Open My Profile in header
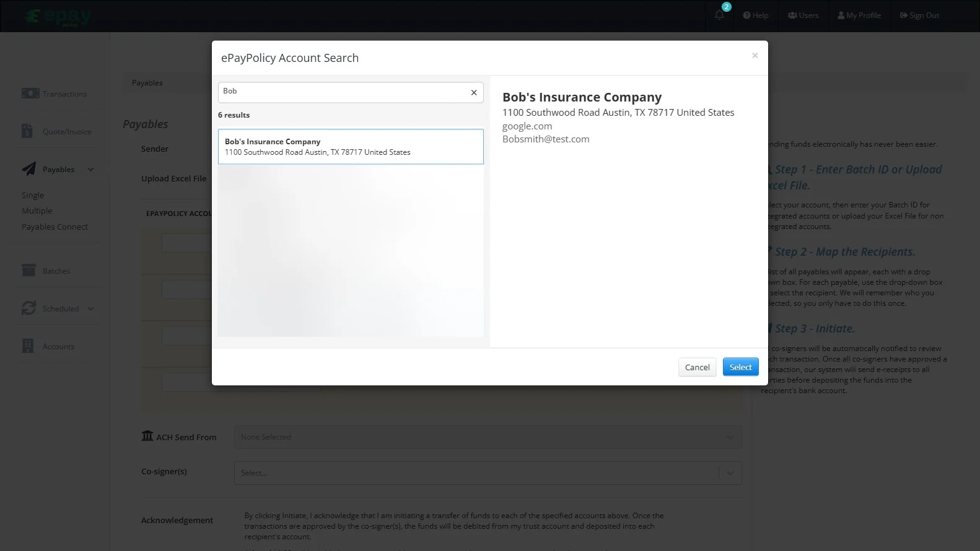The image size is (980, 551). click(x=859, y=15)
